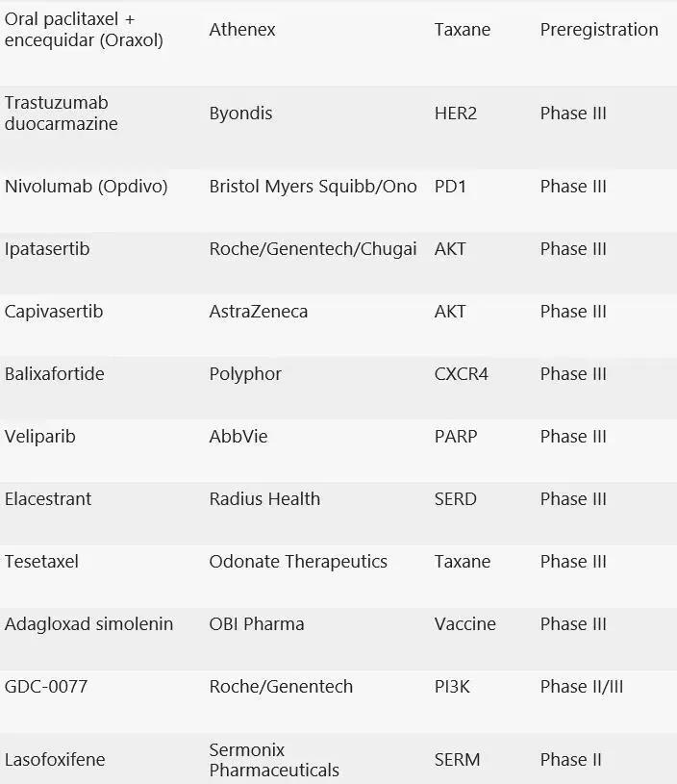Click the Phase II/III status for GDC-0077

coord(582,687)
